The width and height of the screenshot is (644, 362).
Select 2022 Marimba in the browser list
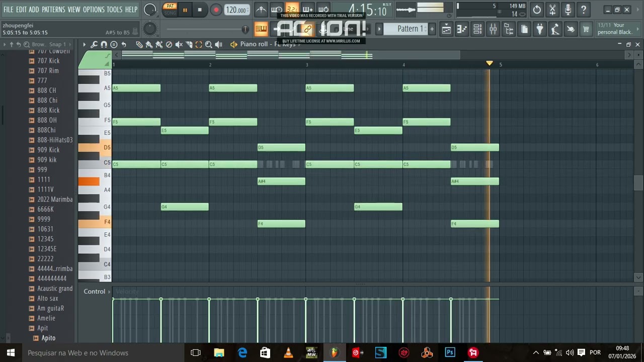[x=55, y=199]
